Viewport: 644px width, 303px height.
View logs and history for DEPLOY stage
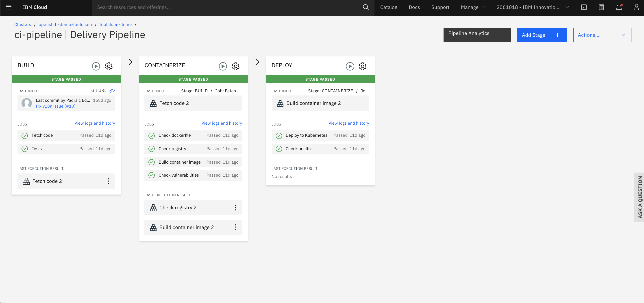click(x=349, y=123)
